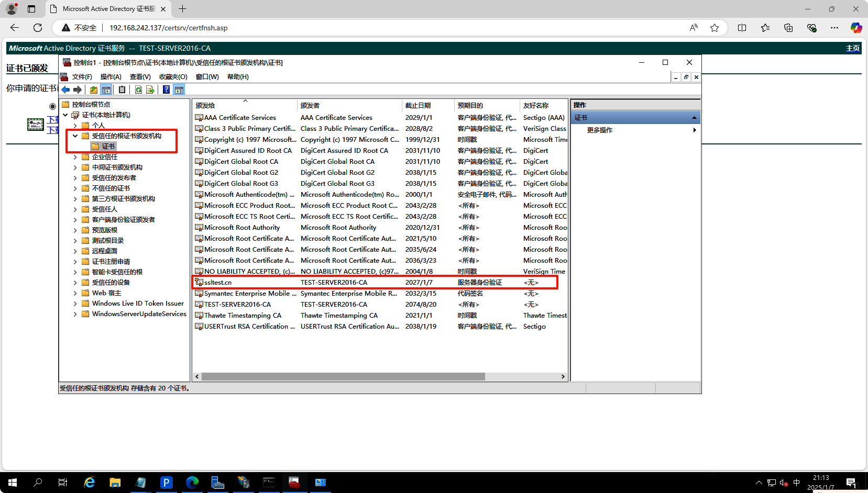
Task: Click Internet Explorer in the taskbar
Action: pos(90,483)
